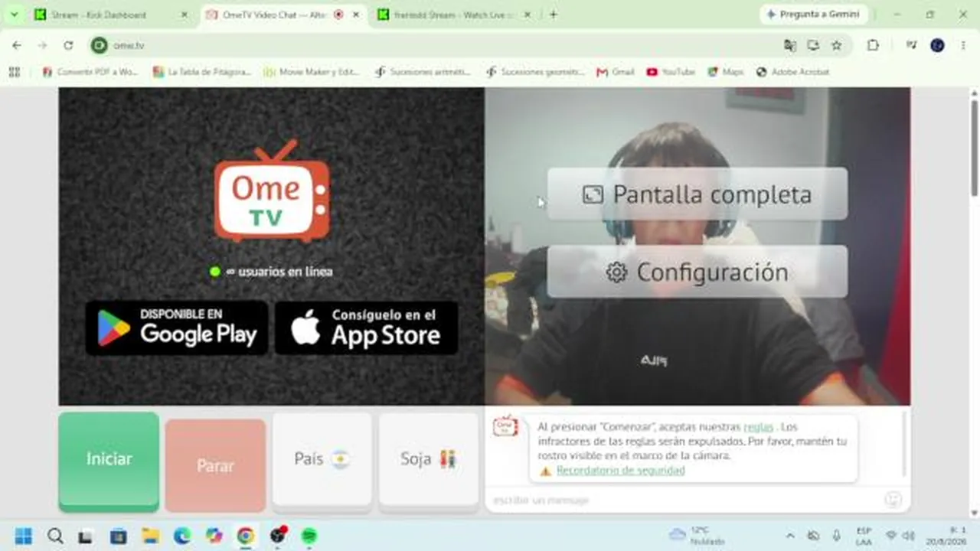
Task: Open the apps grid in bookmarks bar
Action: (14, 72)
